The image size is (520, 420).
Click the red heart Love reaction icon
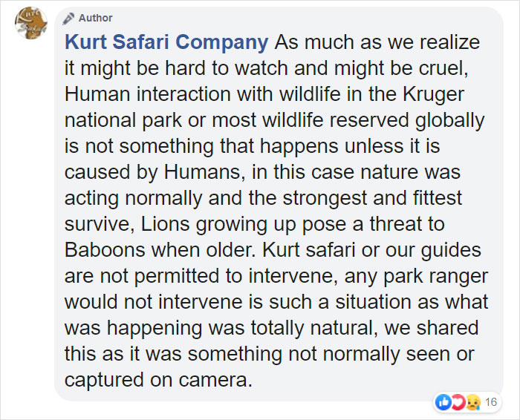[458, 402]
